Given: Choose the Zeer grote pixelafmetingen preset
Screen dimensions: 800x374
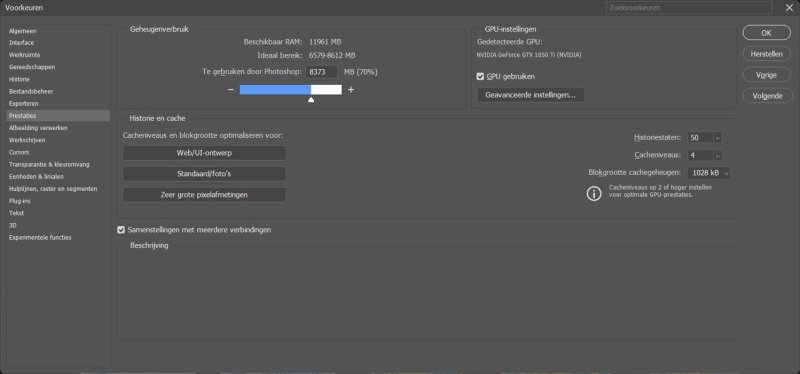Looking at the screenshot, I should 204,195.
